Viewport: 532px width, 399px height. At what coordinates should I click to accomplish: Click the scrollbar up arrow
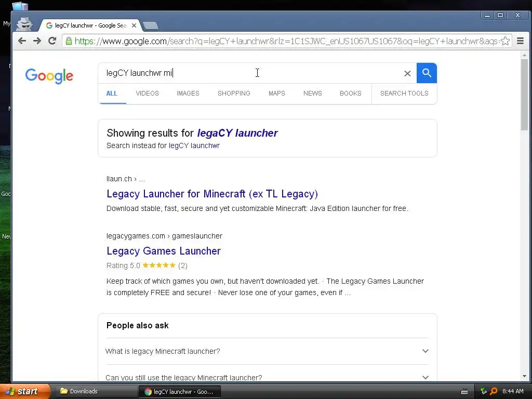525,55
